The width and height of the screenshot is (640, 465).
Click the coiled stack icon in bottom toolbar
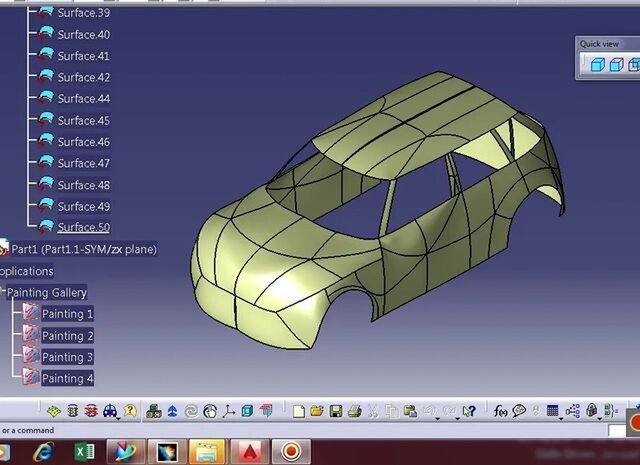tap(73, 411)
